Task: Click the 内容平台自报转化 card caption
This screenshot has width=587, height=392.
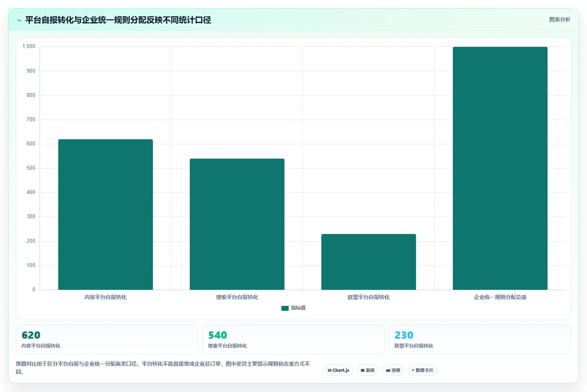Action: [41, 346]
